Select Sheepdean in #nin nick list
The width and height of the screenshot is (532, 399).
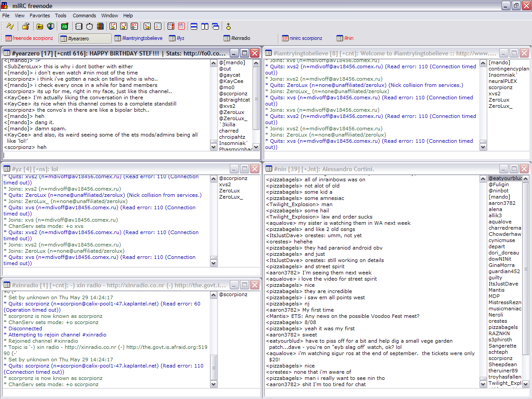503,364
